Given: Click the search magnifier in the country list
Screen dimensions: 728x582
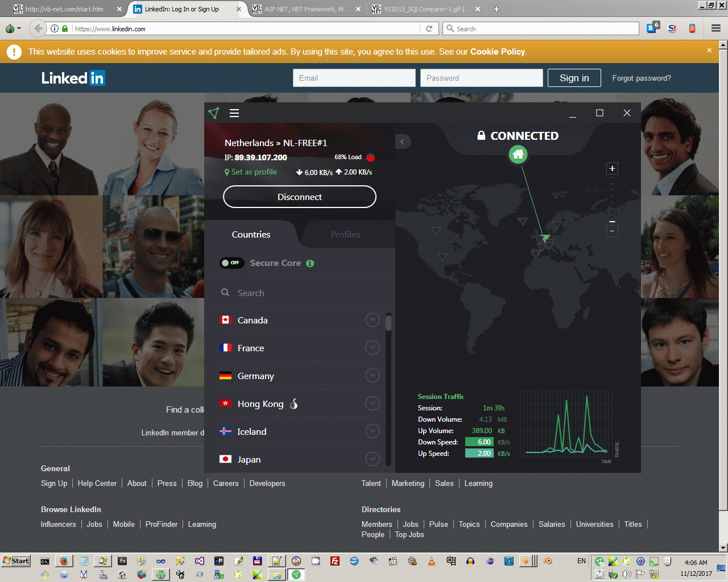Looking at the screenshot, I should point(225,293).
